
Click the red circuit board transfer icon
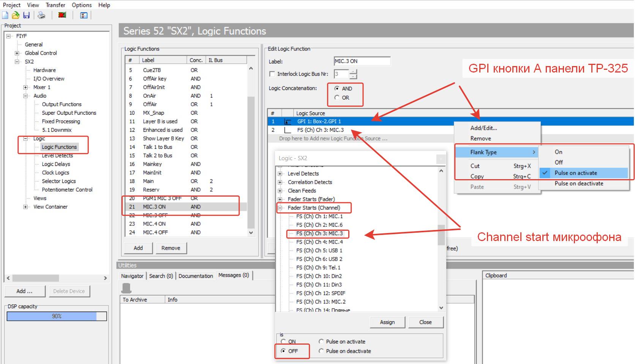[x=62, y=15]
